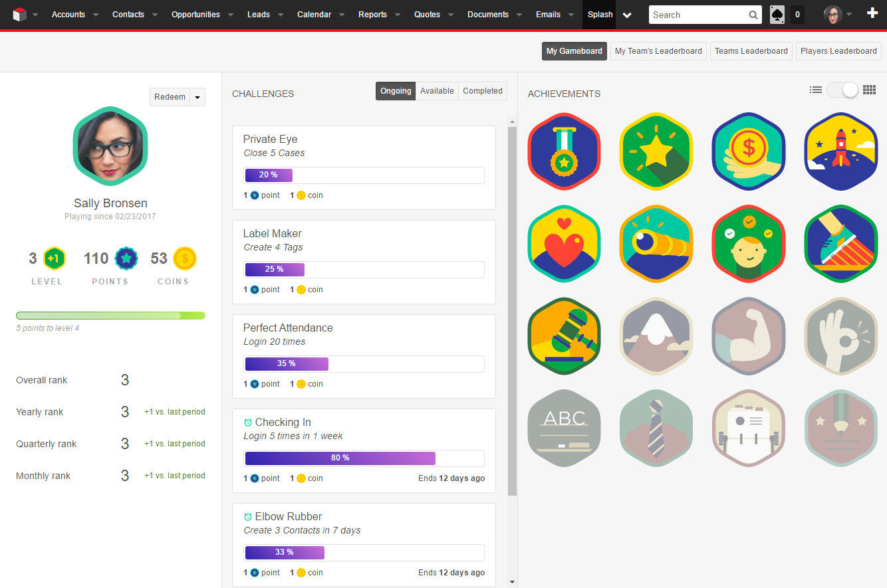The image size is (887, 588).
Task: Open the Opportunities menu item
Action: tap(195, 15)
